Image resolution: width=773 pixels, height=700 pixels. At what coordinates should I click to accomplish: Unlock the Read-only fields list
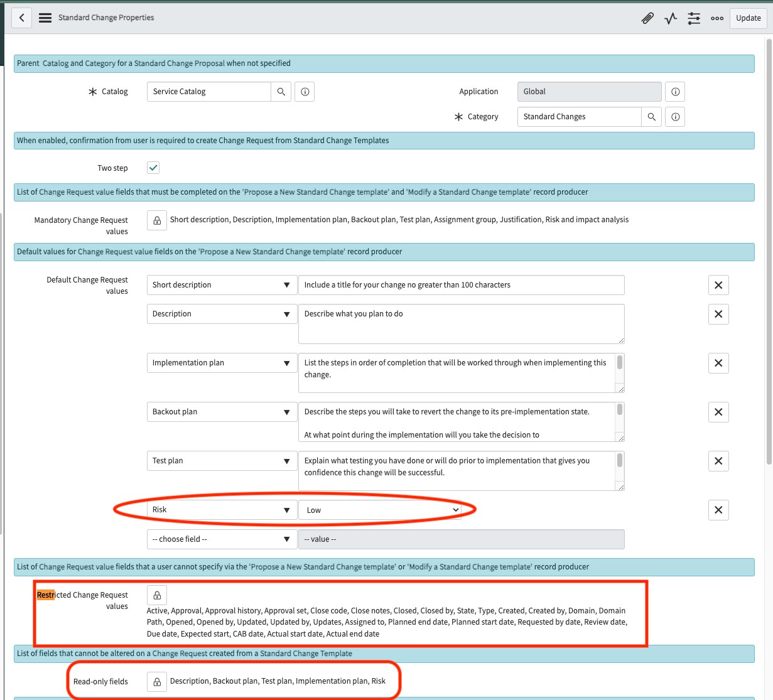[156, 681]
